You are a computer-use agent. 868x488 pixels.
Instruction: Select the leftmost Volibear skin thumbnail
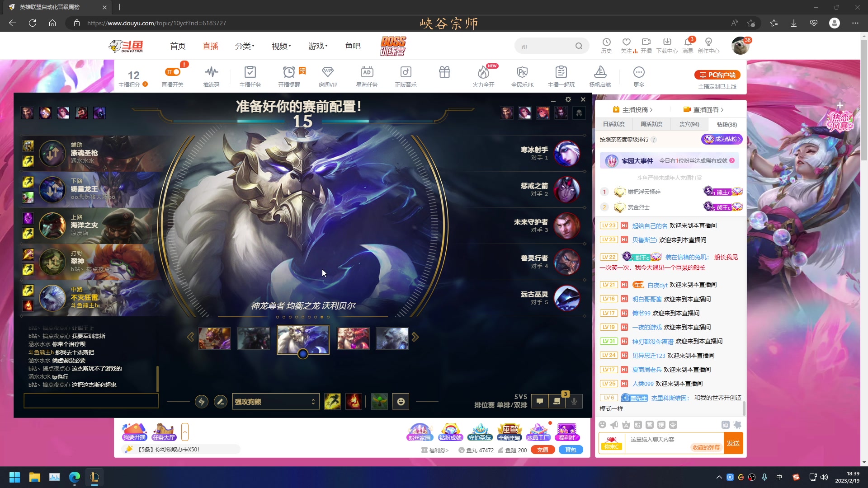(215, 338)
